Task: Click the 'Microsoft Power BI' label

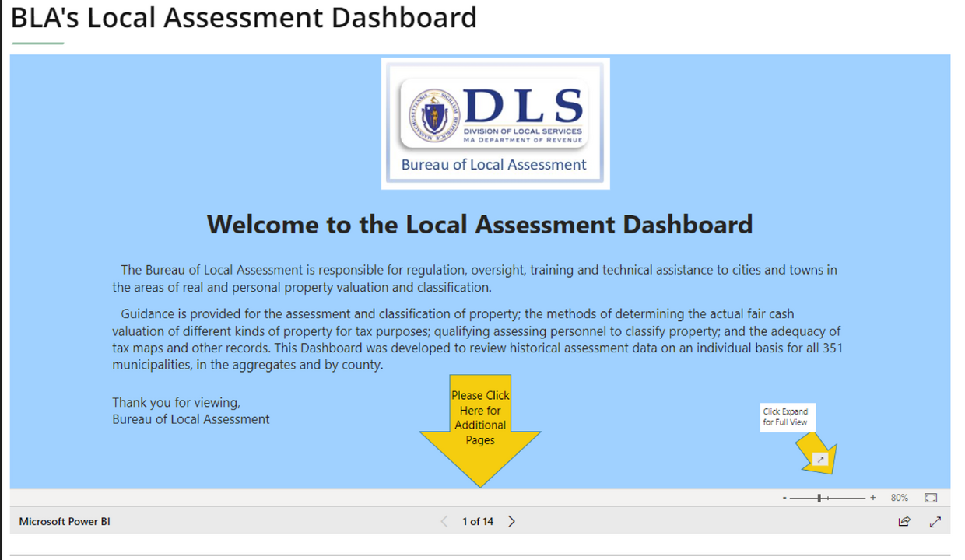Action: pos(65,521)
